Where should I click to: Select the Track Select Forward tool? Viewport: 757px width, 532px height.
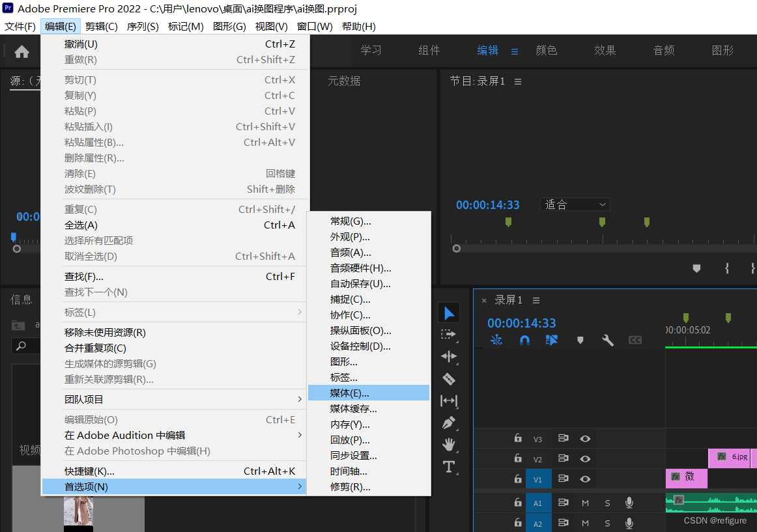pyautogui.click(x=449, y=335)
